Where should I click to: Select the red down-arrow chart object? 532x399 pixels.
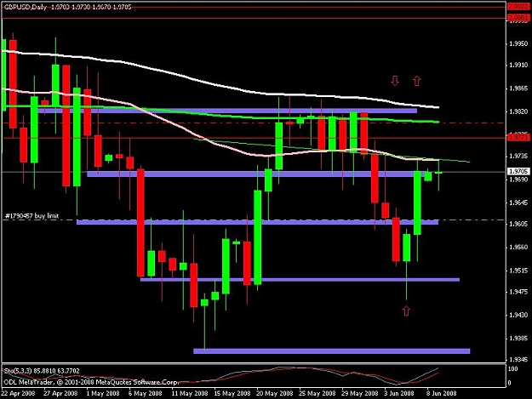395,81
